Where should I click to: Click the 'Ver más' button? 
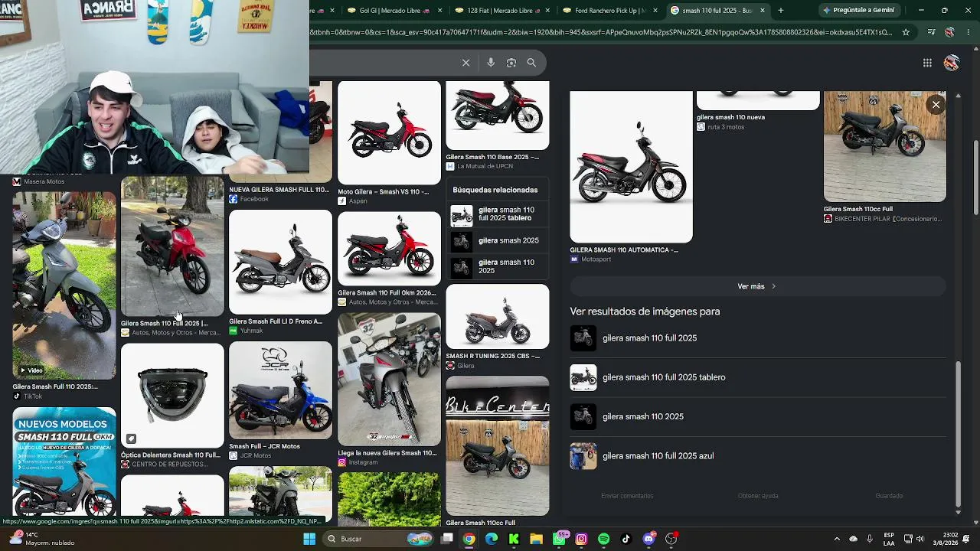[x=757, y=286]
